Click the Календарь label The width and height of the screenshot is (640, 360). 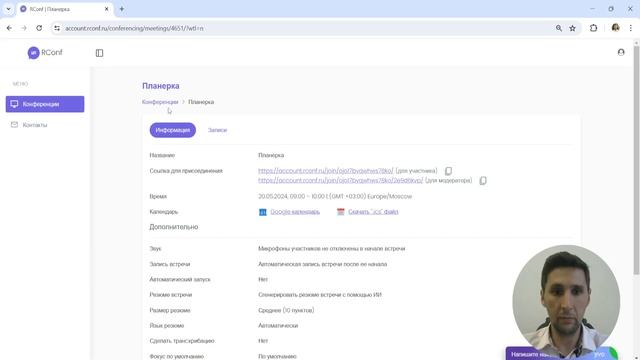click(164, 212)
